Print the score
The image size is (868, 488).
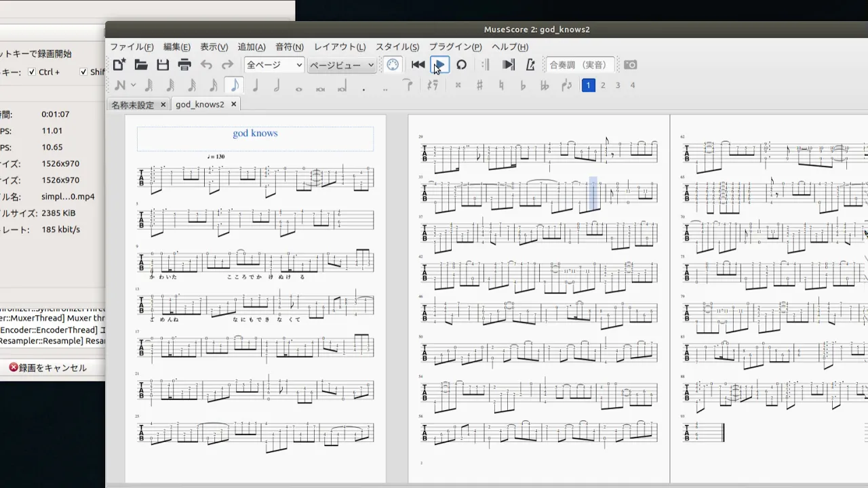coord(184,65)
